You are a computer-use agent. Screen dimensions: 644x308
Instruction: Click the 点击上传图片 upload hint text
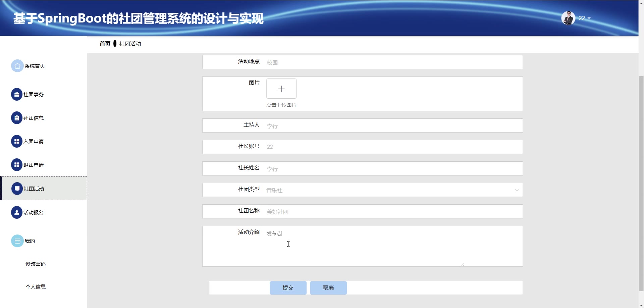(x=281, y=105)
